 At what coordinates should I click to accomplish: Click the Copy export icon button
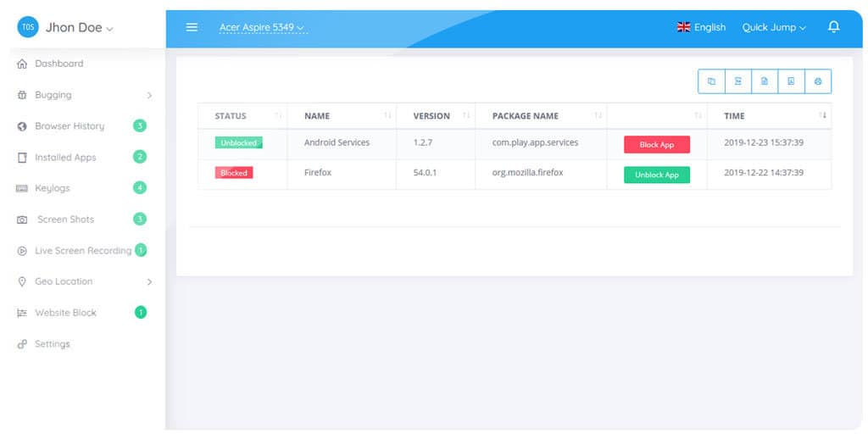711,81
